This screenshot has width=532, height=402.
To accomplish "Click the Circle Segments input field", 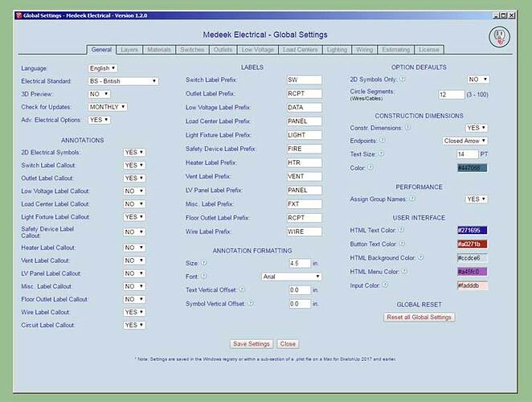I will click(x=452, y=94).
